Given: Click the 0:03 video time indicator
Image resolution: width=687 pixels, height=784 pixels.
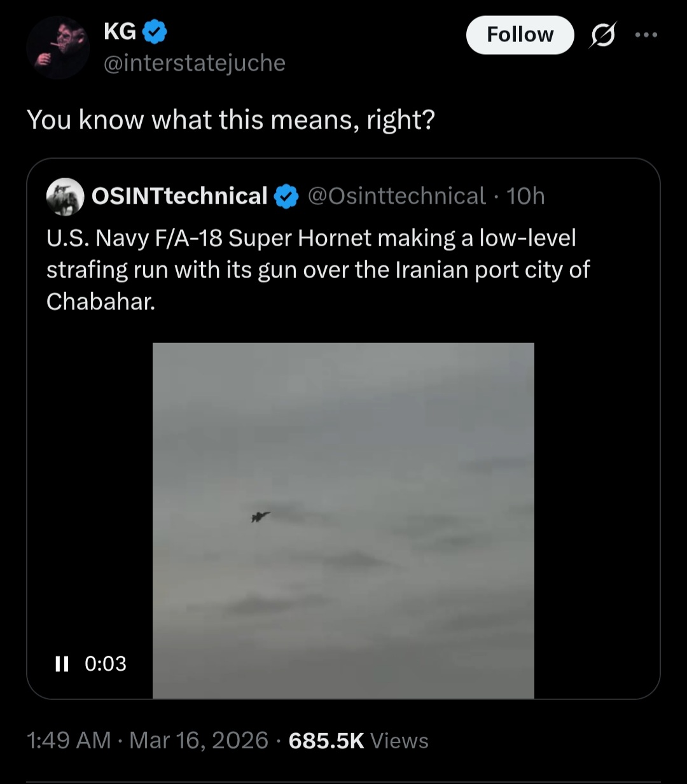Looking at the screenshot, I should (106, 664).
